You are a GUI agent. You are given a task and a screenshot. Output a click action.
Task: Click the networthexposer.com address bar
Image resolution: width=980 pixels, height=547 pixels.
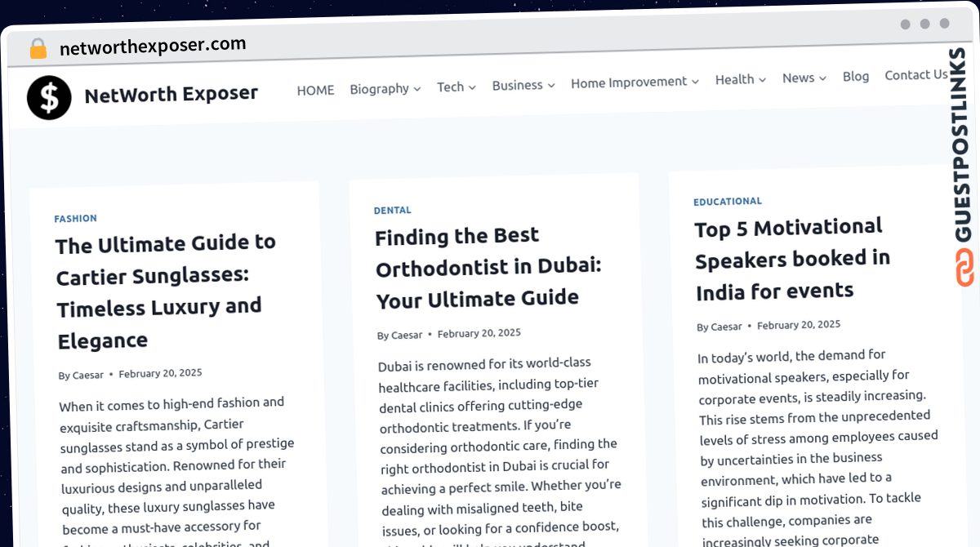(x=153, y=46)
